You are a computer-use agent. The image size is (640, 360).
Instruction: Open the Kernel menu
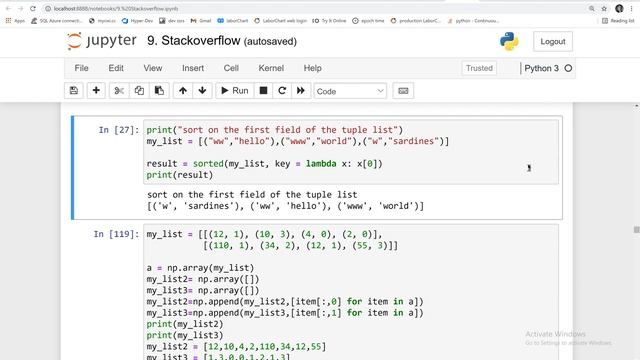click(x=271, y=68)
